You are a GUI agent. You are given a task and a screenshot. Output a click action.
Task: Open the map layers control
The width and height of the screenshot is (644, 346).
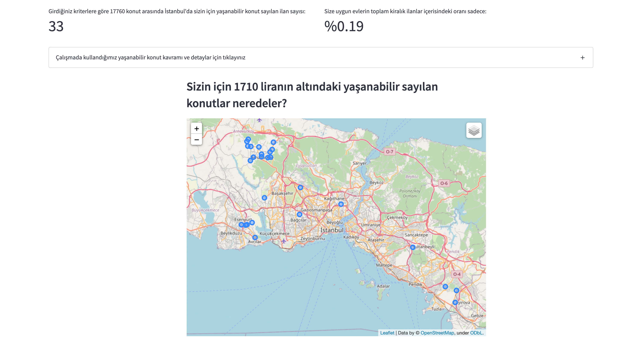[474, 130]
